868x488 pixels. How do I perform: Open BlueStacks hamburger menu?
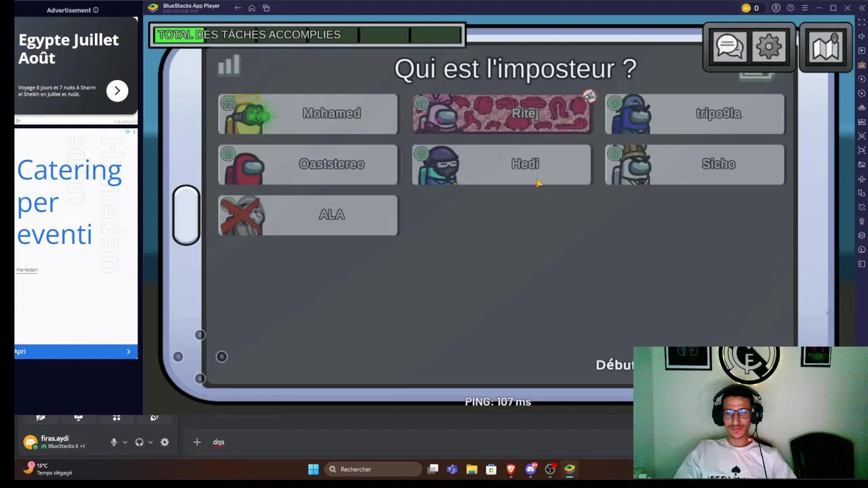(805, 8)
